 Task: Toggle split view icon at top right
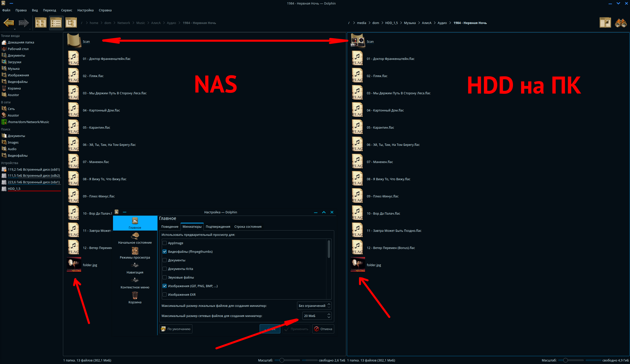[x=605, y=23]
